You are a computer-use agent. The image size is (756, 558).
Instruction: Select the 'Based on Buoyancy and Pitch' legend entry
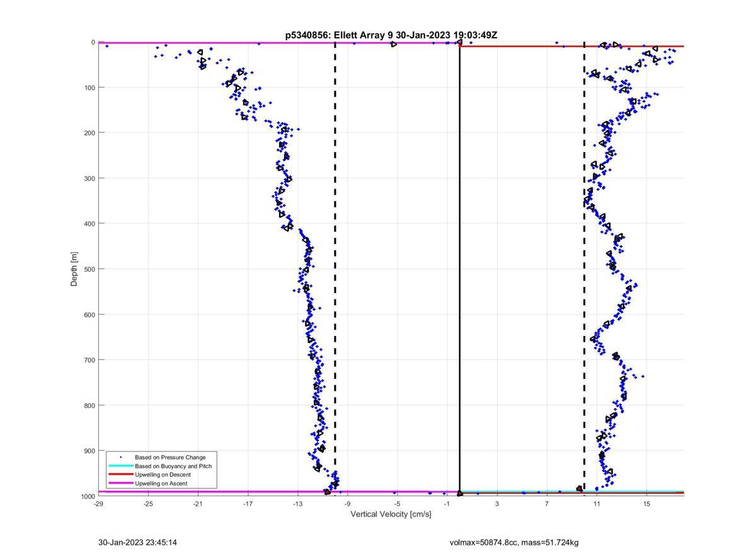(x=173, y=466)
